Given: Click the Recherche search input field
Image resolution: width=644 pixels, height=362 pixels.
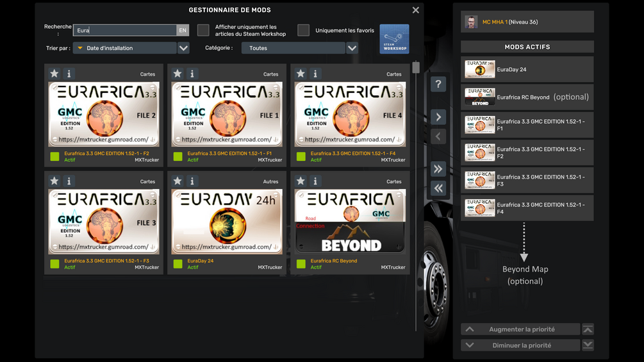Looking at the screenshot, I should point(125,30).
